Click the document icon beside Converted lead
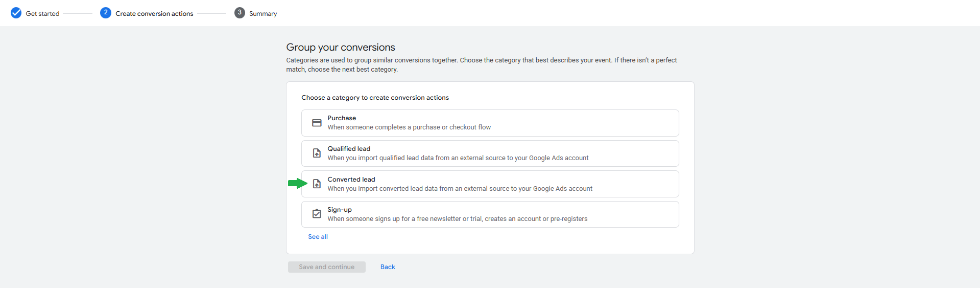980x288 pixels. tap(317, 184)
